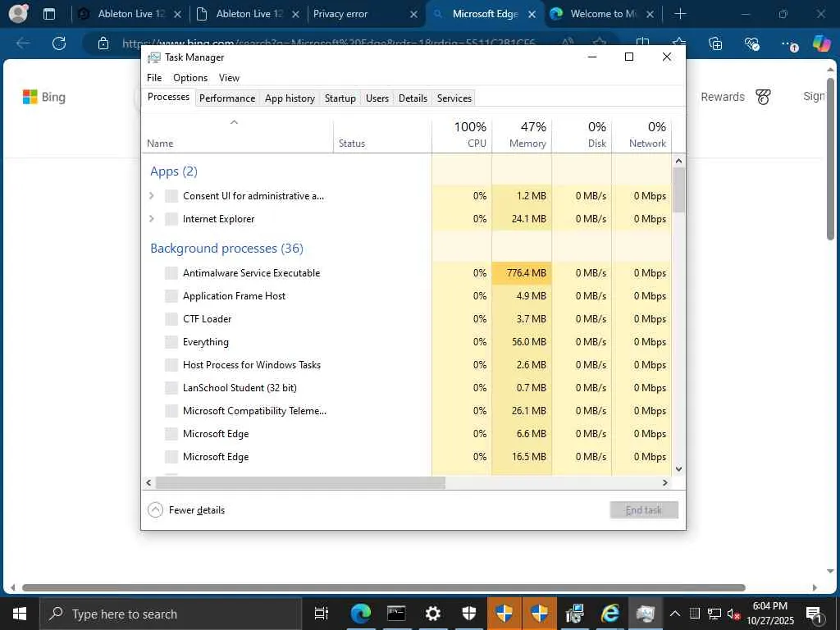Click the End task button
This screenshot has height=630, width=840.
[x=644, y=510]
